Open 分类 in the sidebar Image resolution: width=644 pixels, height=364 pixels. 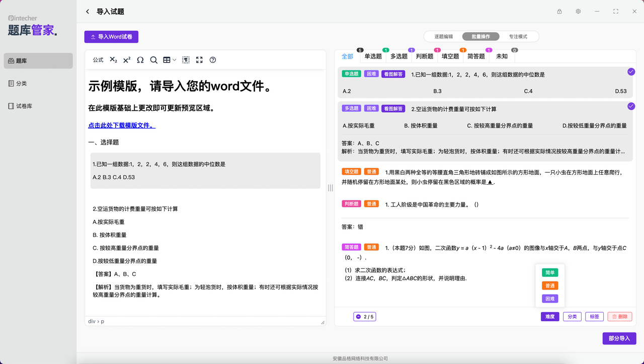pyautogui.click(x=38, y=84)
